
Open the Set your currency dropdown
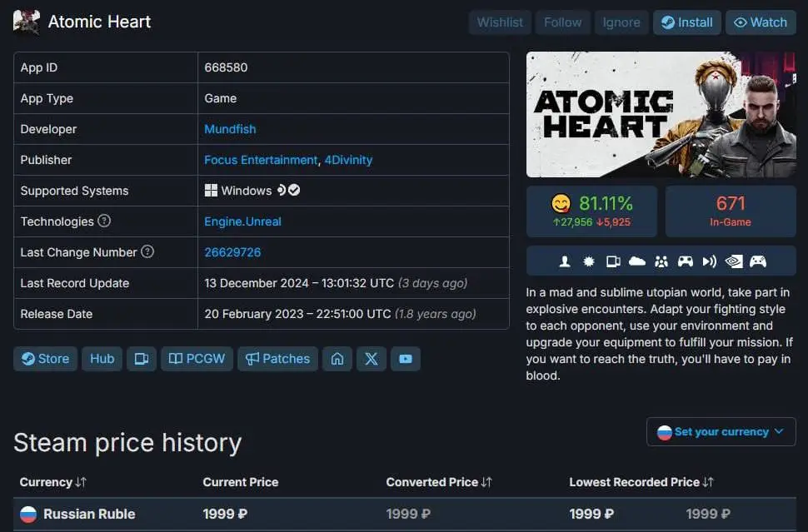tap(721, 431)
